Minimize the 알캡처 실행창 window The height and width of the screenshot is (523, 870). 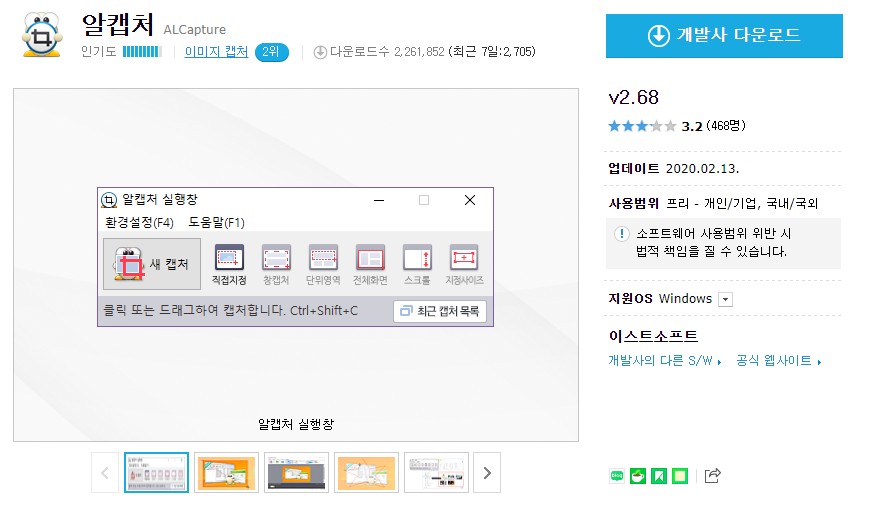(379, 200)
